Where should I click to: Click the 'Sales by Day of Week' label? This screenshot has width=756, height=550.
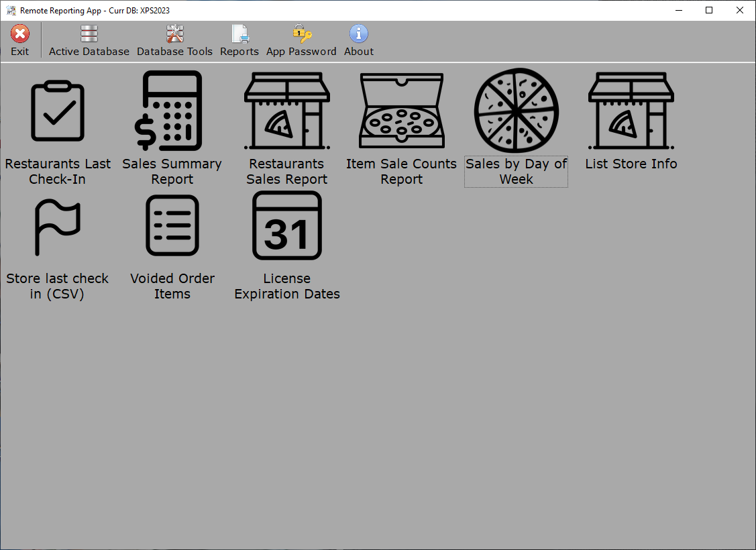pyautogui.click(x=516, y=172)
